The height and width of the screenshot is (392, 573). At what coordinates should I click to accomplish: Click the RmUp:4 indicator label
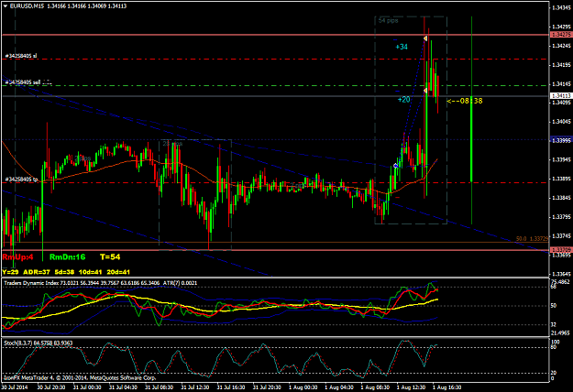(17, 257)
